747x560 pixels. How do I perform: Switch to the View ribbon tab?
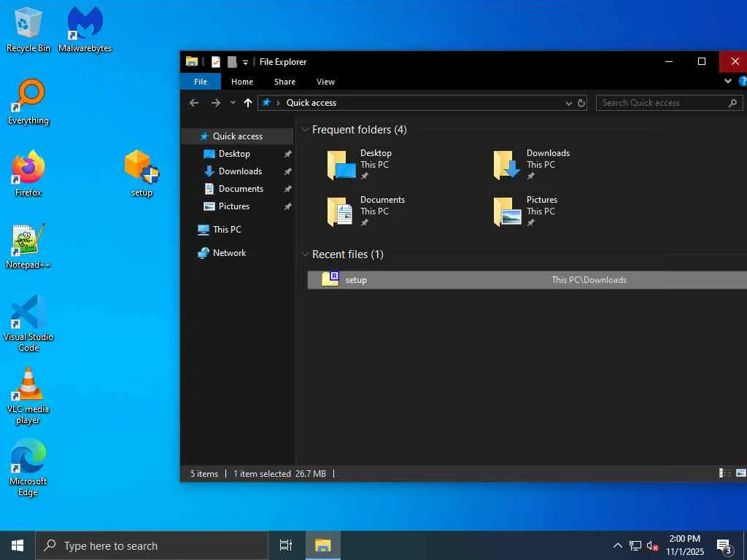coord(325,82)
